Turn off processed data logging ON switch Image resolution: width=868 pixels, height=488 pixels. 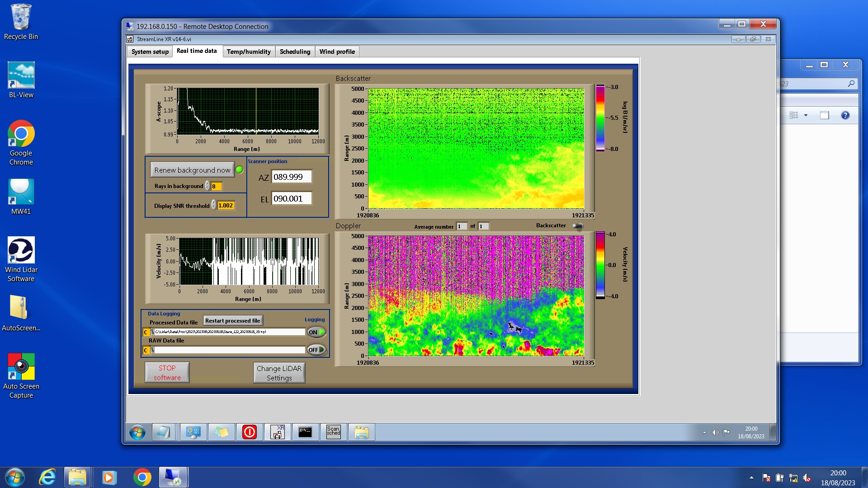pos(316,332)
